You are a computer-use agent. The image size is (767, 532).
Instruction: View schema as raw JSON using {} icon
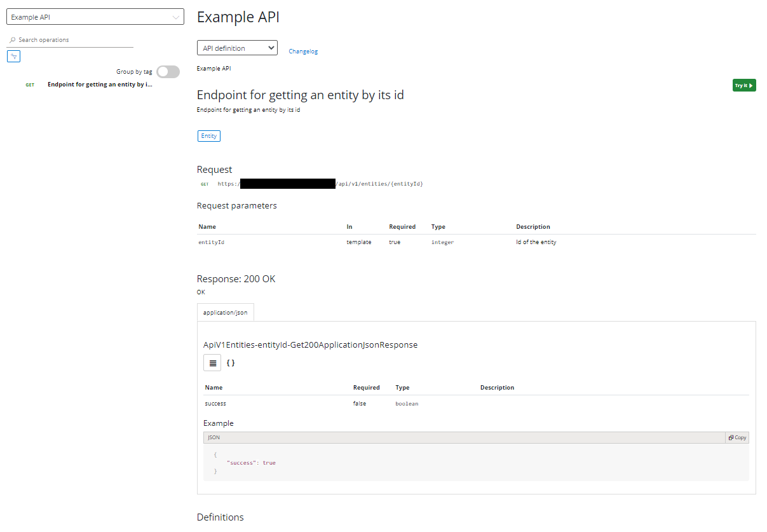(231, 362)
